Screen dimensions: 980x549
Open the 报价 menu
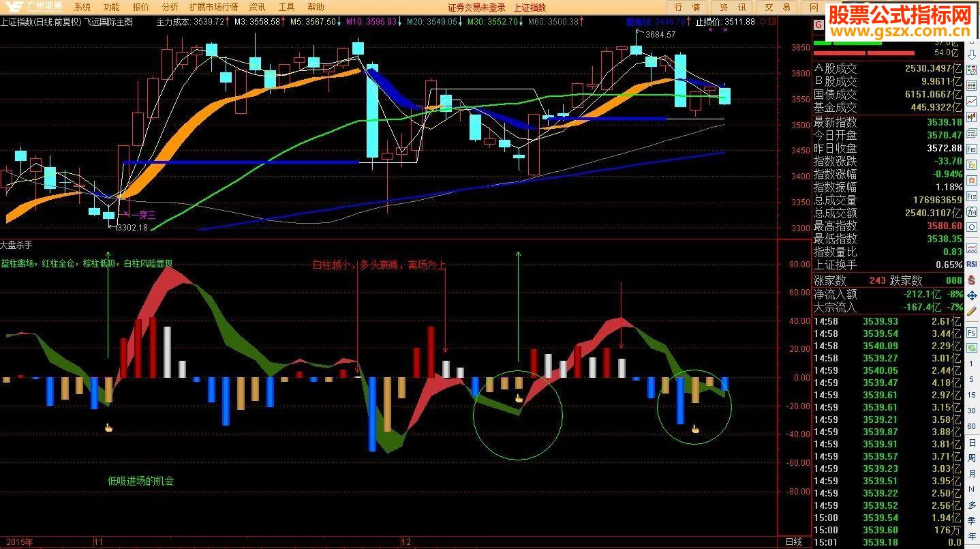pos(141,7)
